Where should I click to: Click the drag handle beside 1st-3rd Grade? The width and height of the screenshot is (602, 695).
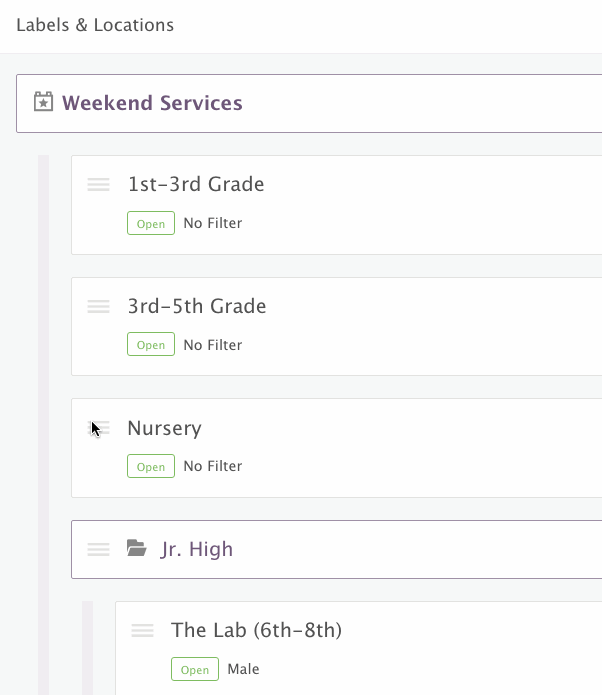click(98, 184)
